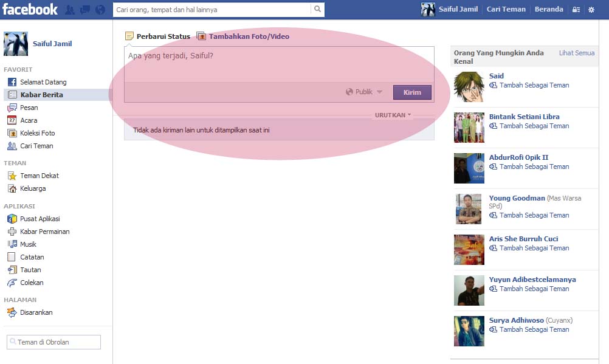609x364 pixels.
Task: Open Yuyun Adibestcelamanya's profile photo
Action: point(469,290)
